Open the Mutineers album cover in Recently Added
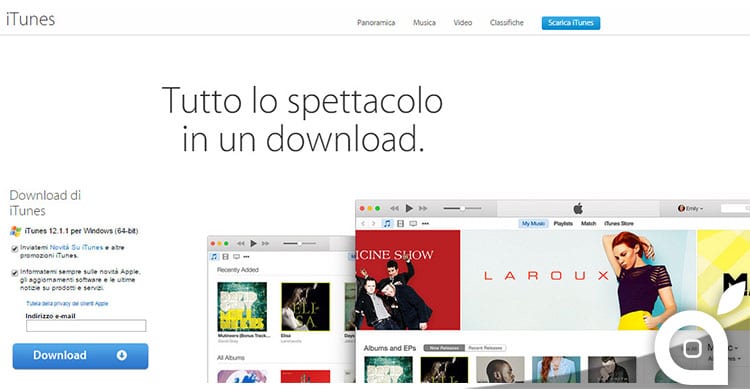 pos(242,307)
